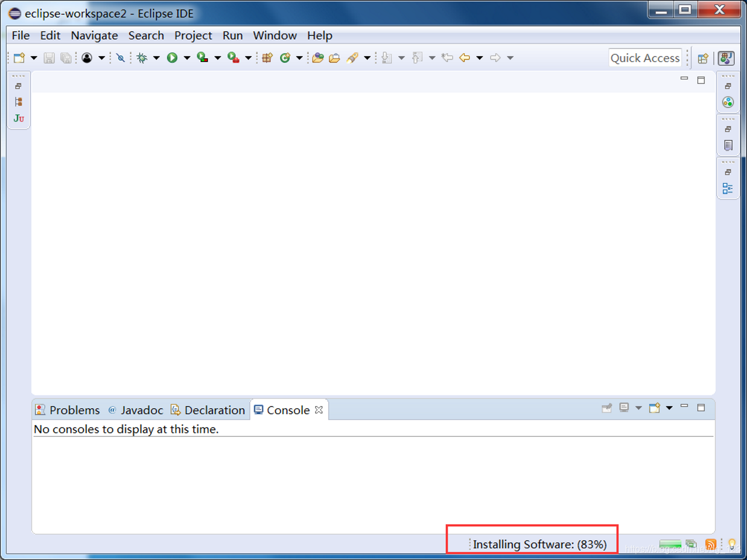Toggle Skip All Breakpoints

tap(120, 58)
